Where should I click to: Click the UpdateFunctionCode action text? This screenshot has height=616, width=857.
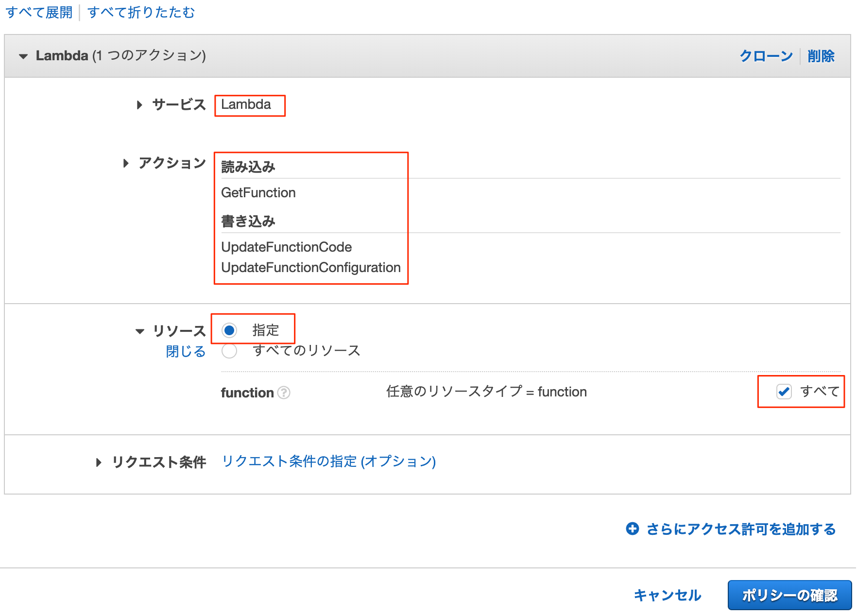(x=287, y=247)
